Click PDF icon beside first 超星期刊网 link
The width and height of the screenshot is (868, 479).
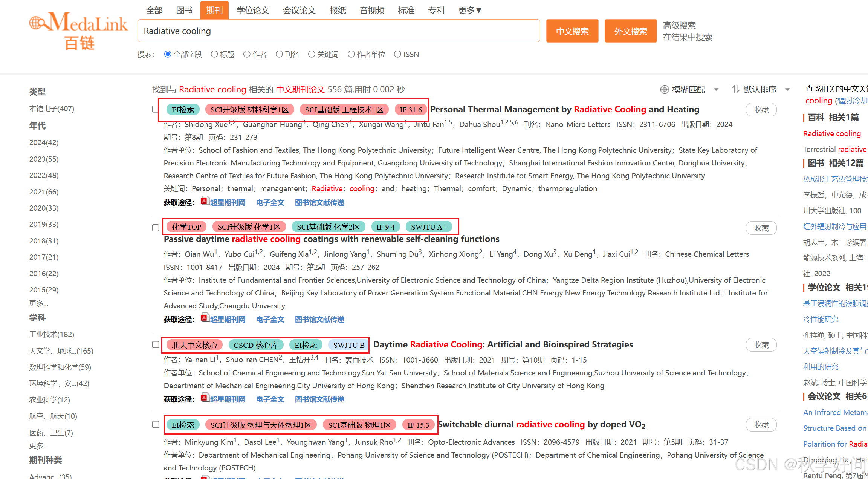point(205,201)
